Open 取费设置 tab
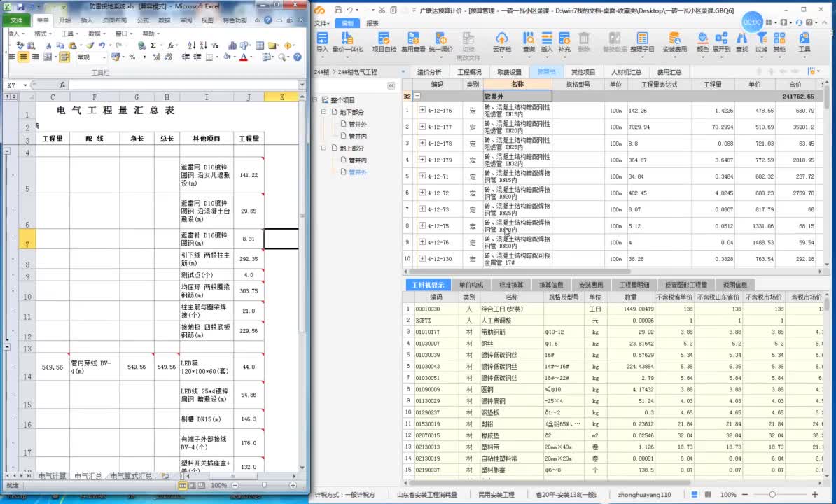Screen dimensions: 836x504 [509, 72]
